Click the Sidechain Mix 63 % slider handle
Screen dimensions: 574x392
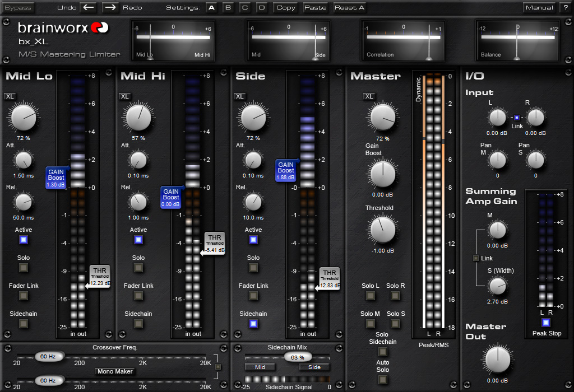tap(298, 357)
